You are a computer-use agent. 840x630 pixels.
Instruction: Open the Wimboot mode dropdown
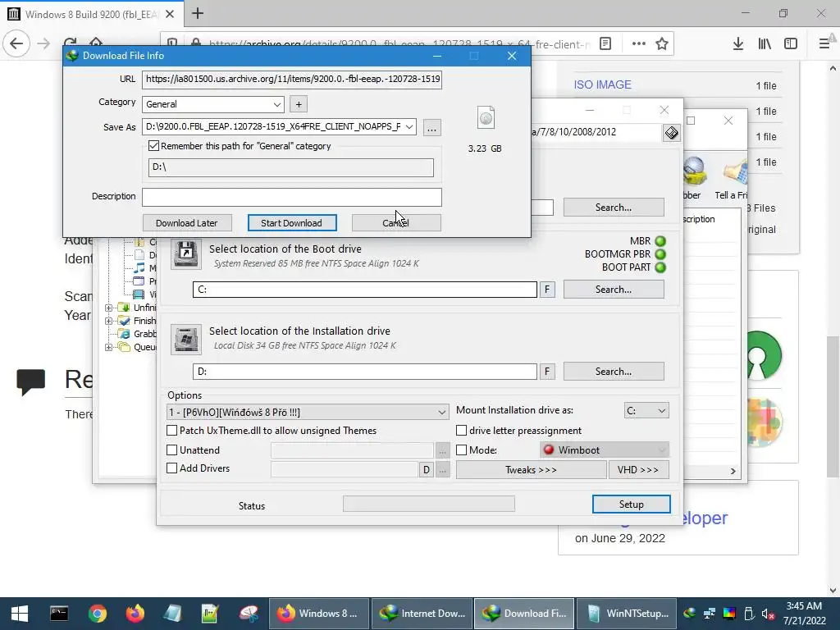click(605, 450)
